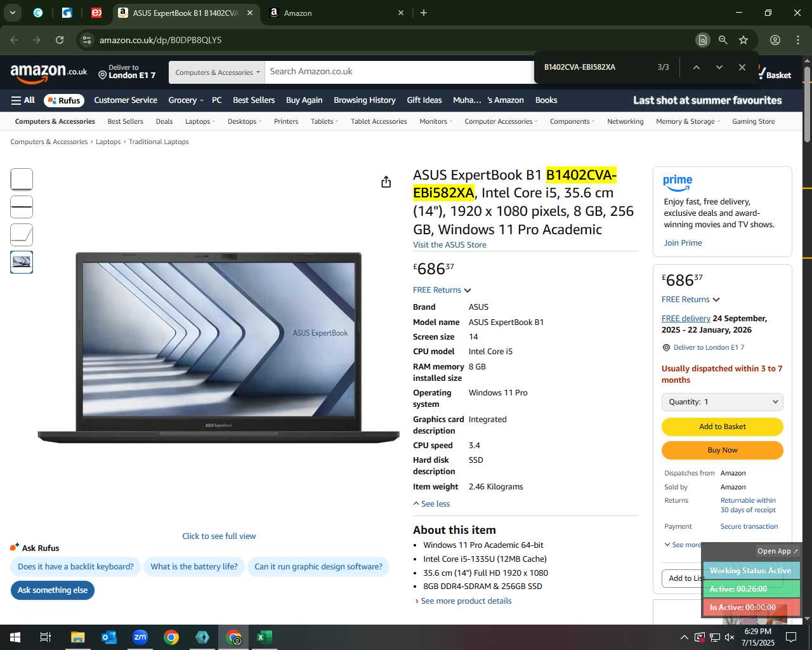
Task: Reload the page in Chrome
Action: pos(60,40)
